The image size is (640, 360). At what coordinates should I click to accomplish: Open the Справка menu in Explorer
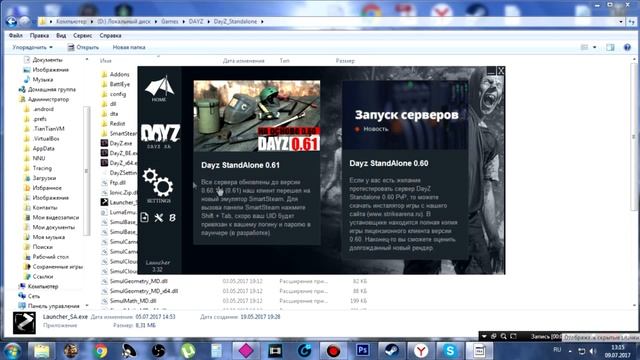110,36
